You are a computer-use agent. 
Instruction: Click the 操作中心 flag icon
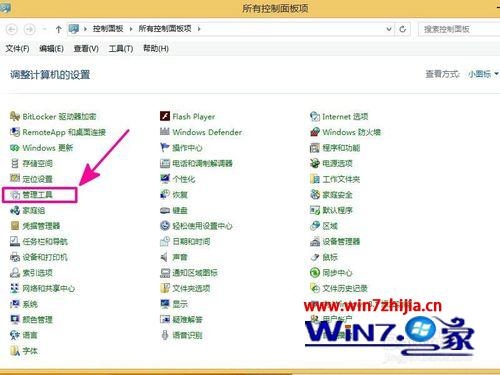[x=165, y=148]
